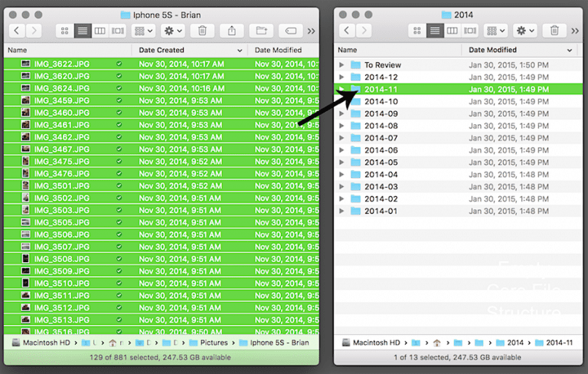588x374 pixels.
Task: Click home folder icon in 2014 path bar
Action: click(436, 343)
